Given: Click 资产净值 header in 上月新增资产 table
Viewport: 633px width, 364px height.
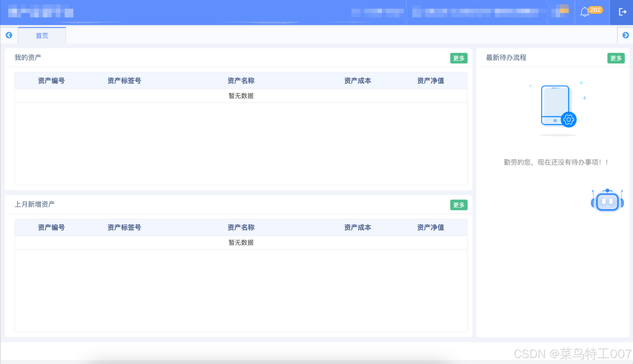Looking at the screenshot, I should coord(430,227).
